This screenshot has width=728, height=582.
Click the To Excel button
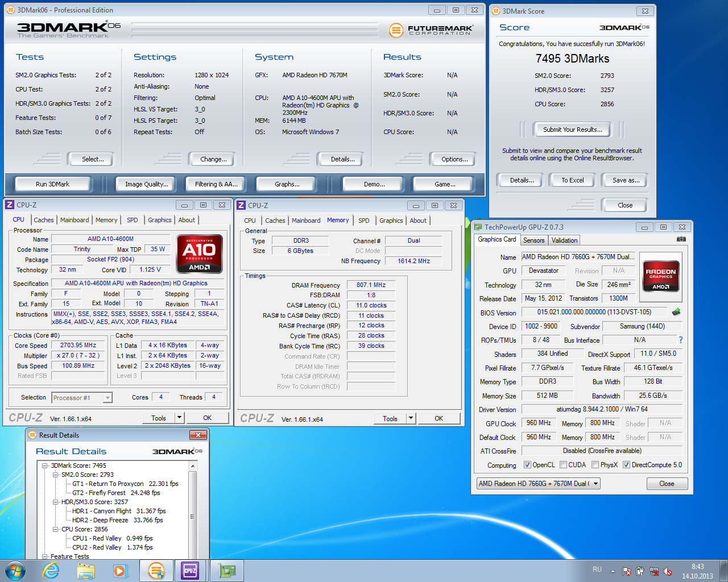(x=573, y=180)
